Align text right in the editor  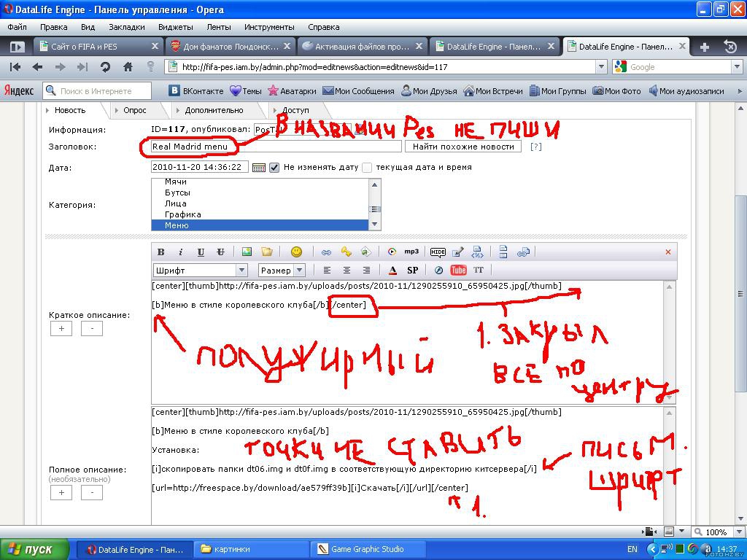[366, 270]
